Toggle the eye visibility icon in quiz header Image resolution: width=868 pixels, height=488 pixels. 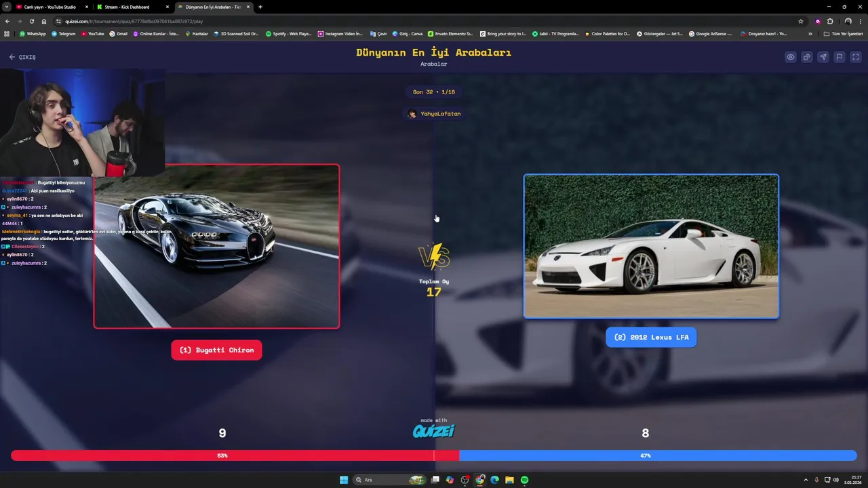[x=790, y=57]
